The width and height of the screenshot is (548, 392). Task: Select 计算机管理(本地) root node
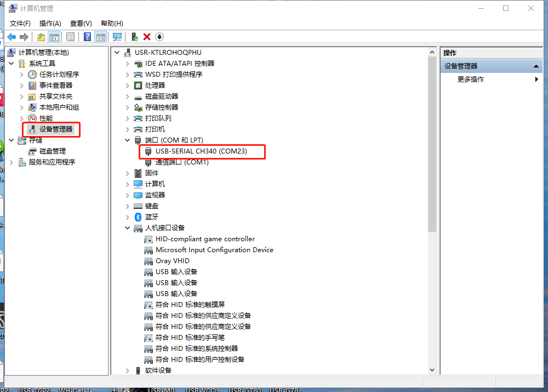[x=44, y=53]
